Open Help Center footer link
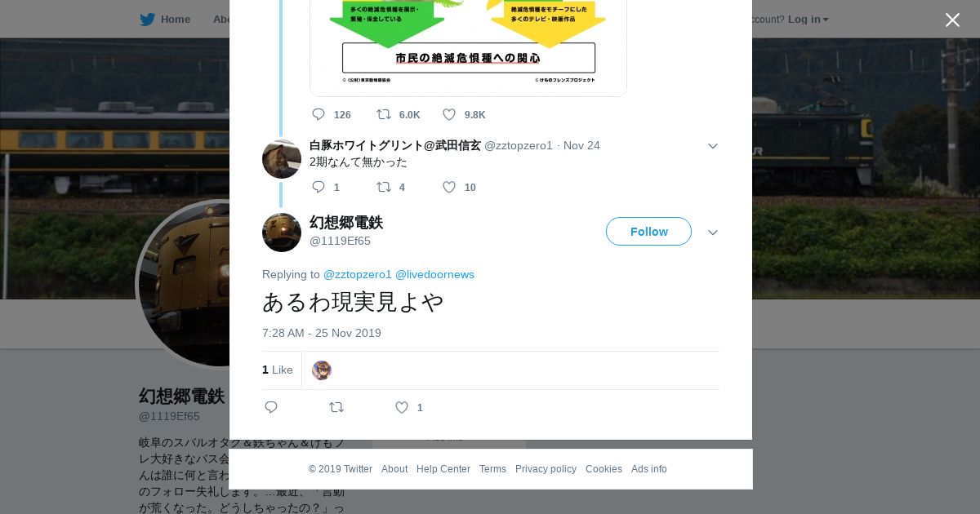The width and height of the screenshot is (980, 514). click(x=443, y=469)
